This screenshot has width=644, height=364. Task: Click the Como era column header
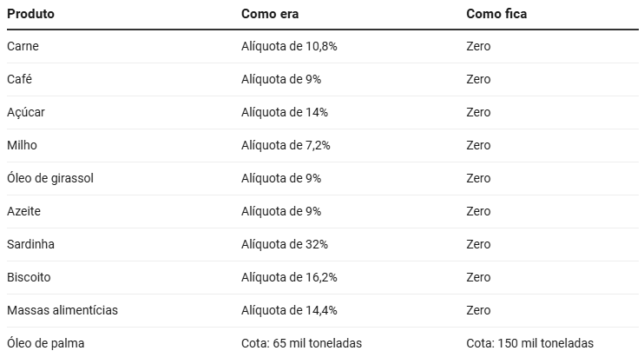click(273, 14)
